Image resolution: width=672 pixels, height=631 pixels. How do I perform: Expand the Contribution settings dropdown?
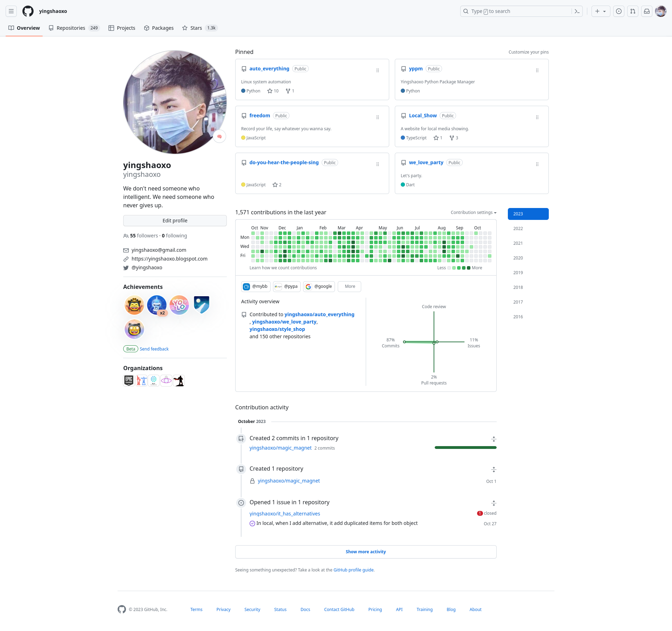[473, 213]
